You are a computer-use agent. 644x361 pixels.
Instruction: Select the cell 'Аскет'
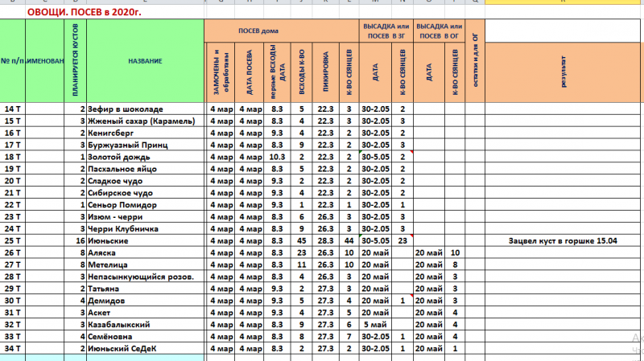pyautogui.click(x=145, y=313)
